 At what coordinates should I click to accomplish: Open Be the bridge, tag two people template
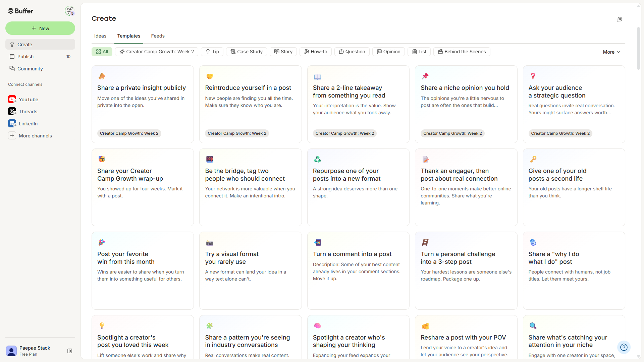(250, 187)
